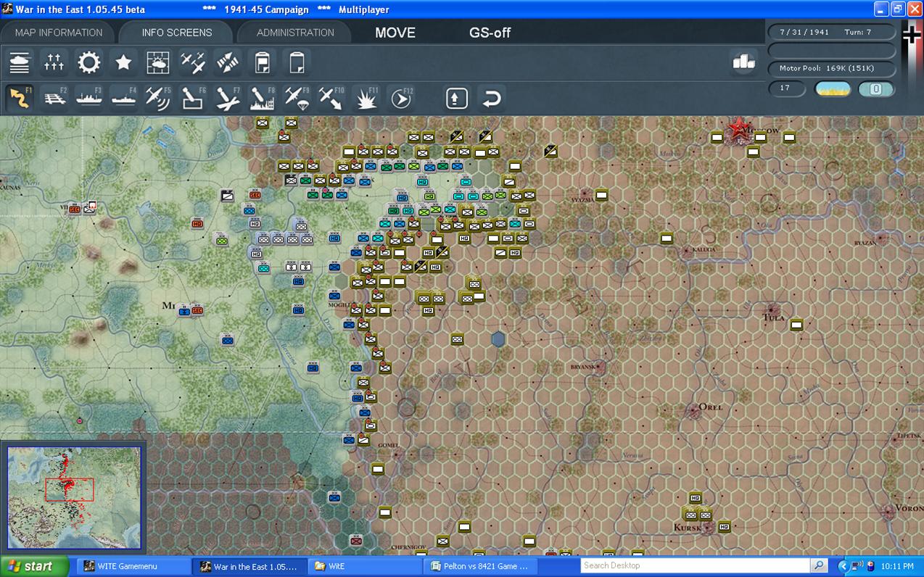Select Bomb airfield mode (F7)
The image size is (924, 577).
pyautogui.click(x=228, y=98)
